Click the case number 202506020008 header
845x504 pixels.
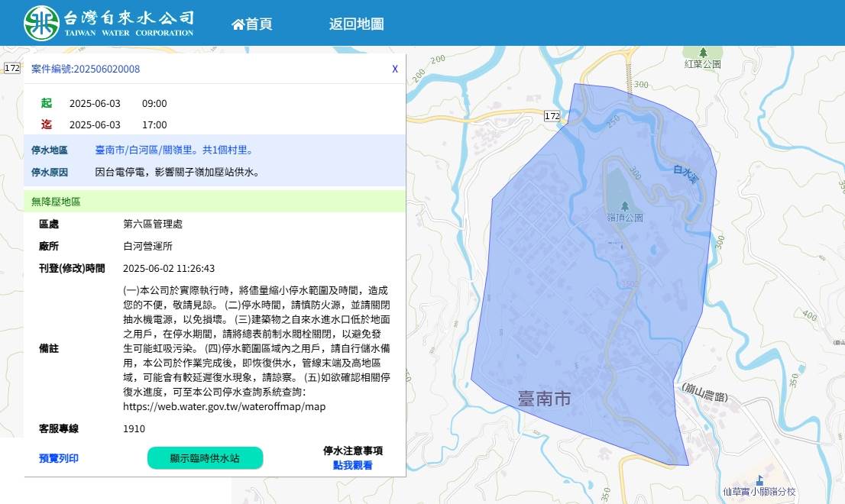[86, 69]
